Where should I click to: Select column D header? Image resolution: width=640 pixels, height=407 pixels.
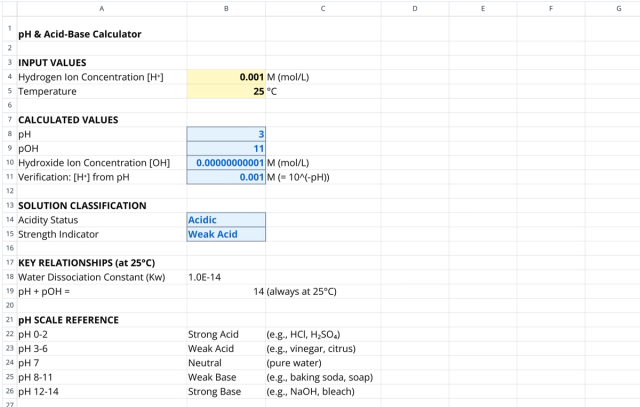pyautogui.click(x=415, y=9)
